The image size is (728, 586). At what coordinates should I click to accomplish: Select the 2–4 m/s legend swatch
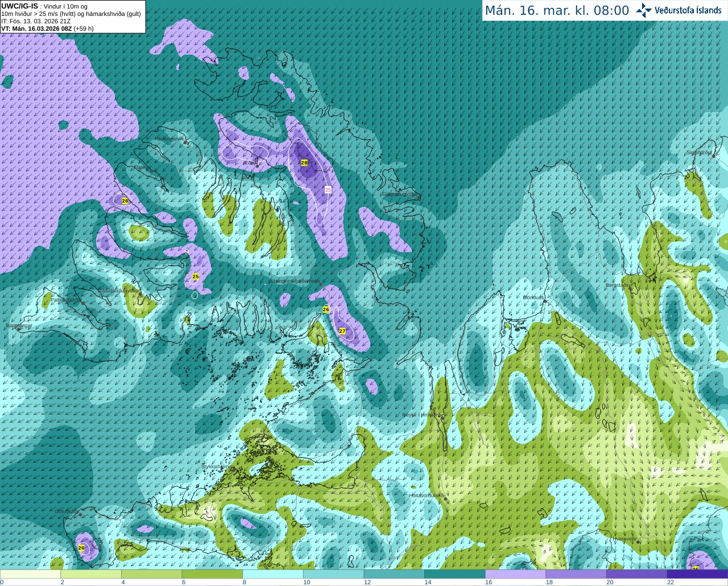coord(91,574)
